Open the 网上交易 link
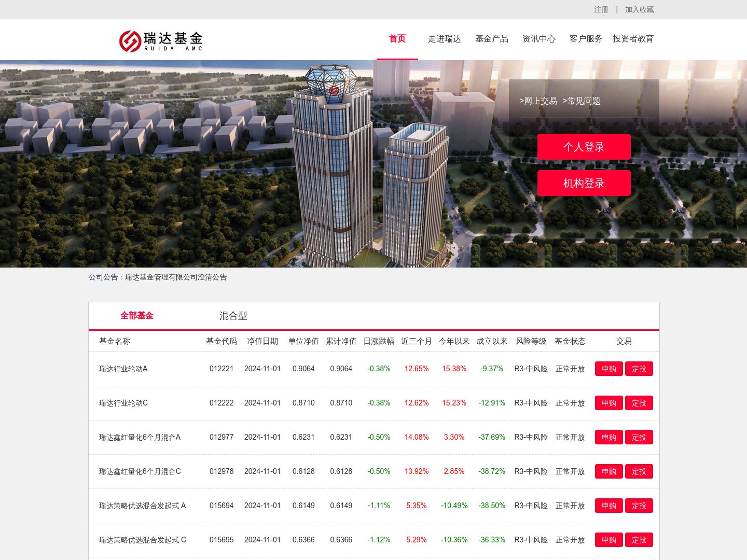Screen dimensions: 747x560 point(538,101)
